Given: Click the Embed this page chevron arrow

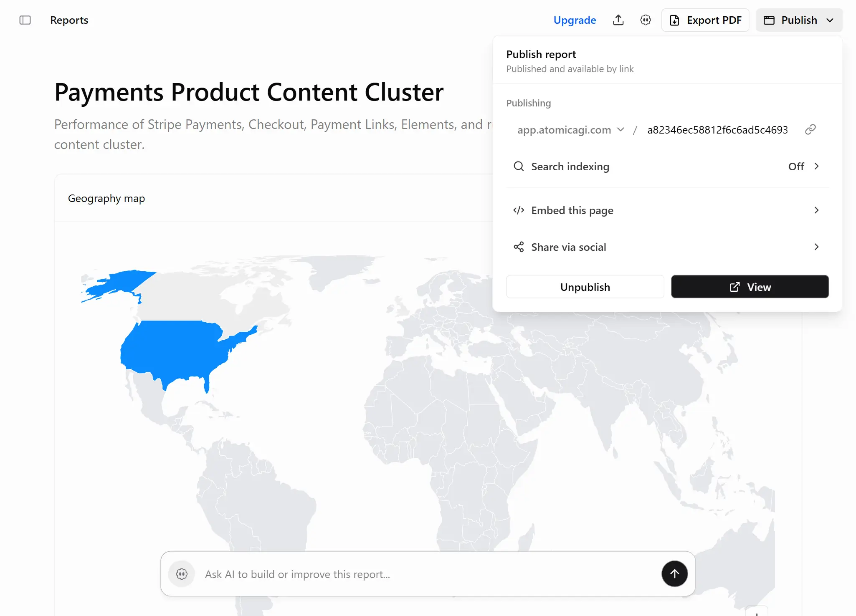Looking at the screenshot, I should coord(816,210).
